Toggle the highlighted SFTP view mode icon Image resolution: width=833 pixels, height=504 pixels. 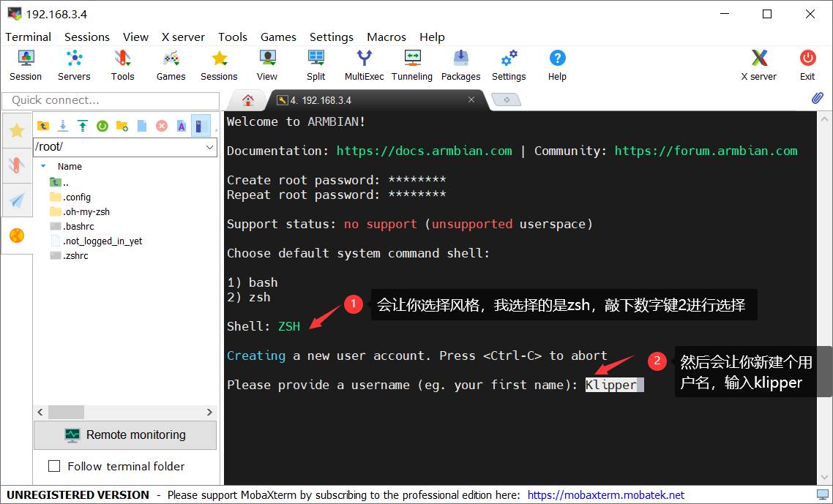tap(201, 126)
